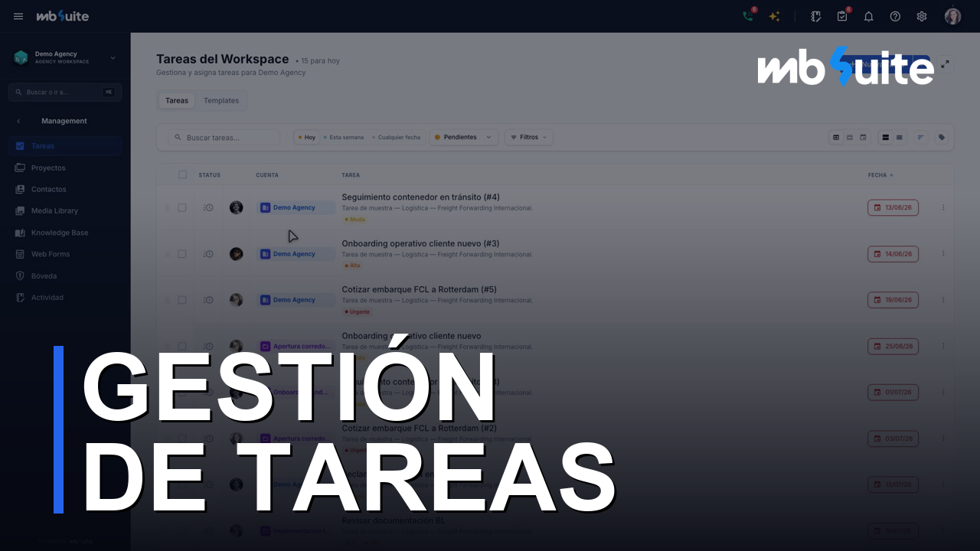Open the Filtros dropdown
This screenshot has height=551, width=980.
529,138
